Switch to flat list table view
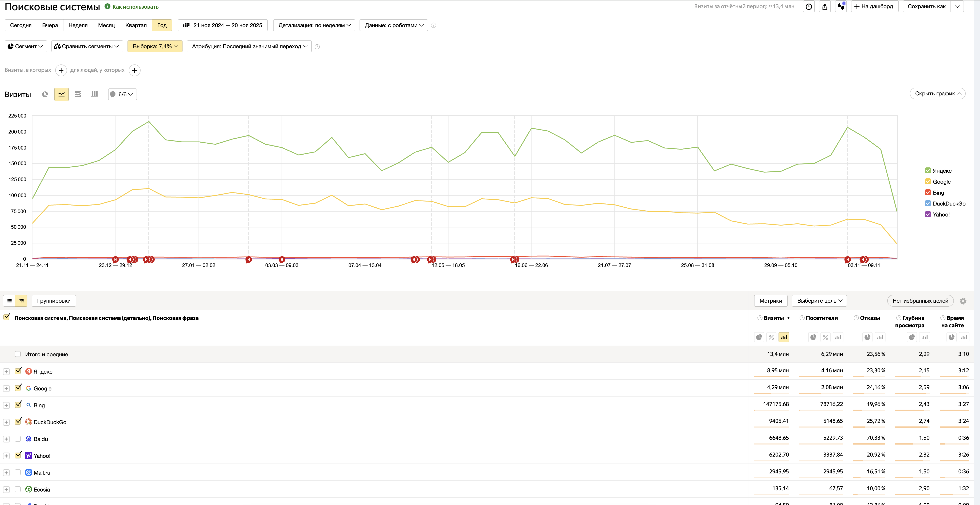Viewport: 980px width, 505px height. [x=9, y=301]
